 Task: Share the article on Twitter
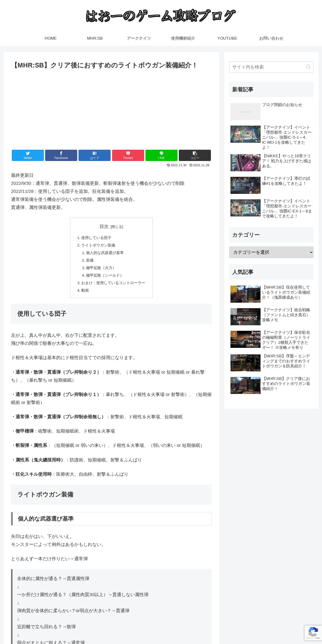pos(28,155)
